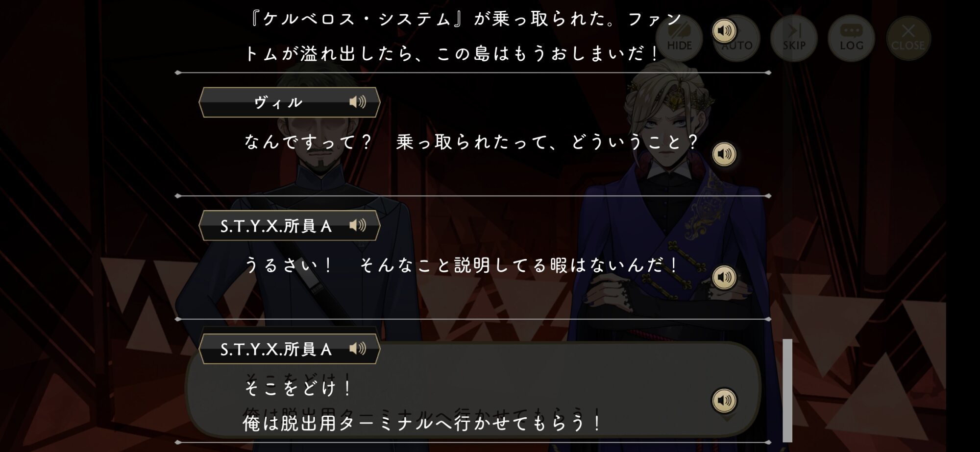Select the ヴィル name plate
The image size is (980, 452).
tap(289, 102)
